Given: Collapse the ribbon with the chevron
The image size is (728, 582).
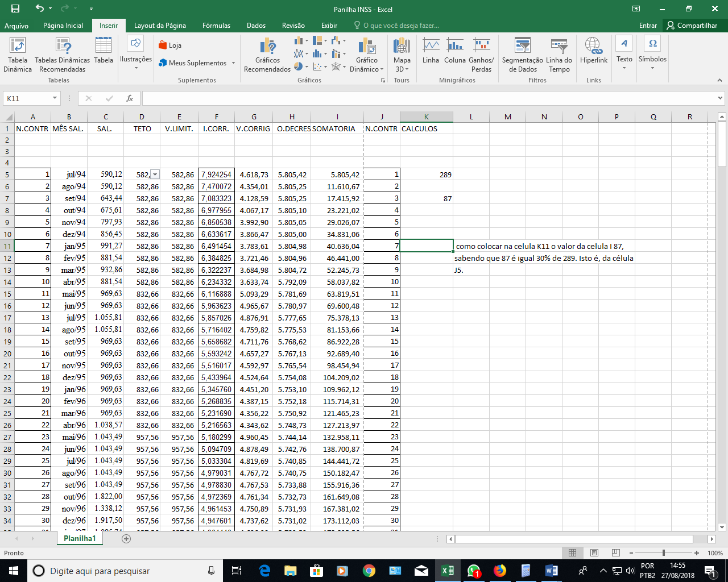Looking at the screenshot, I should (x=720, y=81).
